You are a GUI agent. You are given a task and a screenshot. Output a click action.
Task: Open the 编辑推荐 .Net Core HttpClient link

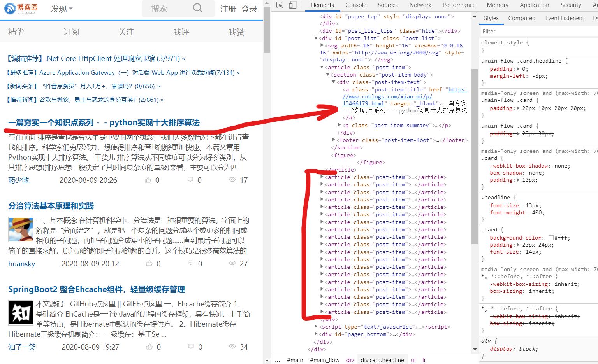[96, 59]
